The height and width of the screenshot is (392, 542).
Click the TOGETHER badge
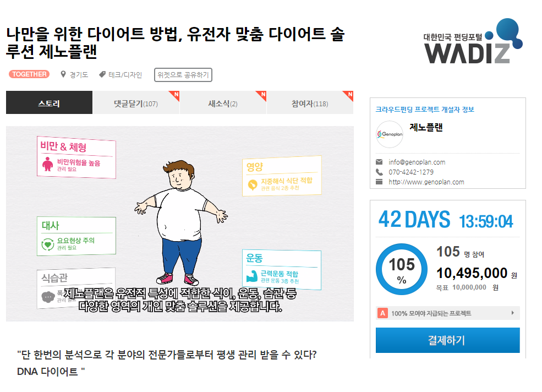pyautogui.click(x=29, y=74)
